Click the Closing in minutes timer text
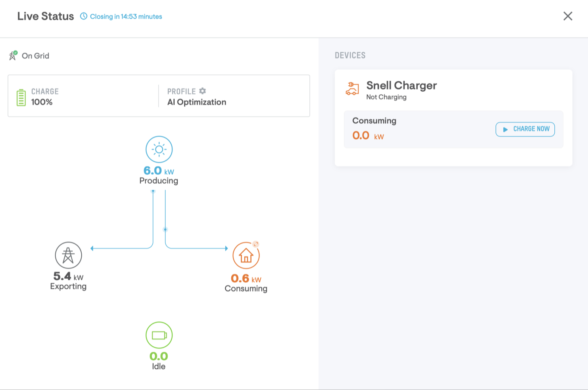Image resolution: width=588 pixels, height=390 pixels. pos(126,16)
